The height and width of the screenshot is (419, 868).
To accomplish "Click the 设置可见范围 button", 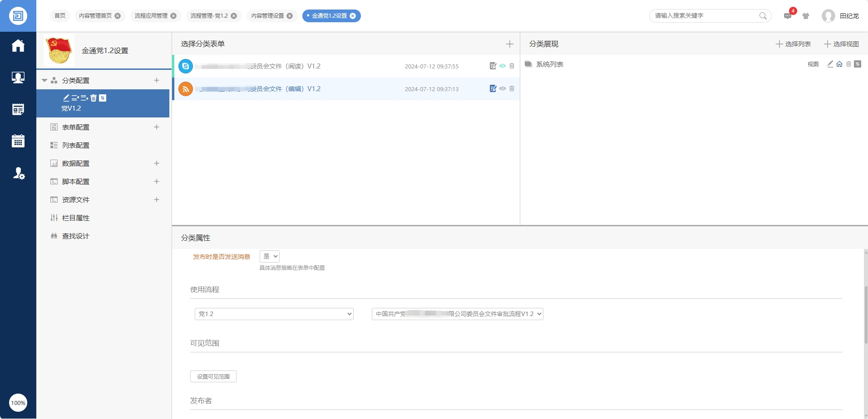I will point(213,376).
